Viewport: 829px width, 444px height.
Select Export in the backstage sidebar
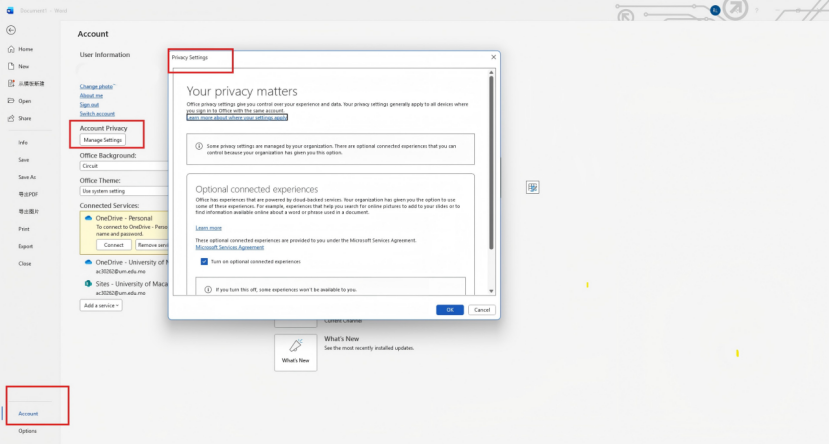tap(25, 246)
